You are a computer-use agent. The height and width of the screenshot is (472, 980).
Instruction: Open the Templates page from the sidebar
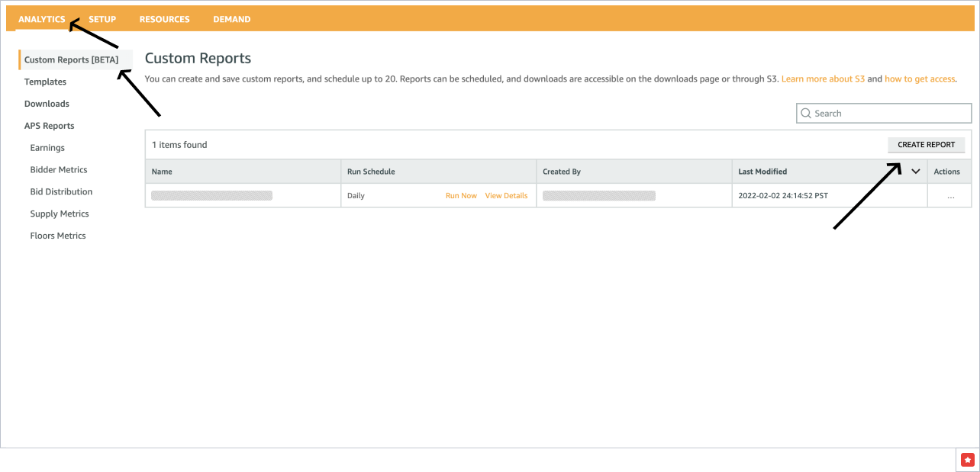[45, 82]
